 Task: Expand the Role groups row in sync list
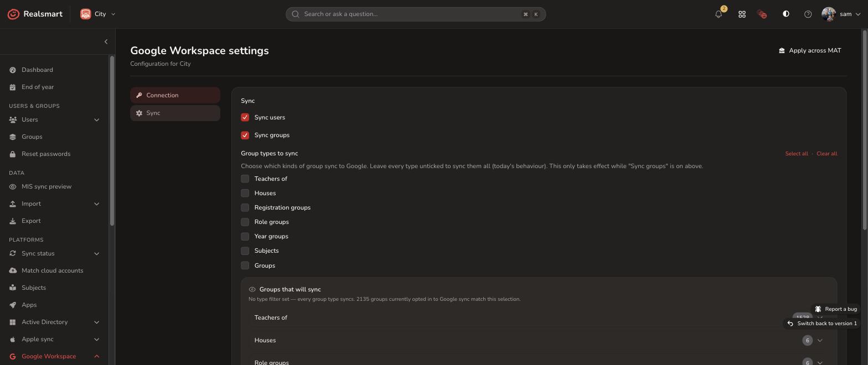pos(539,362)
